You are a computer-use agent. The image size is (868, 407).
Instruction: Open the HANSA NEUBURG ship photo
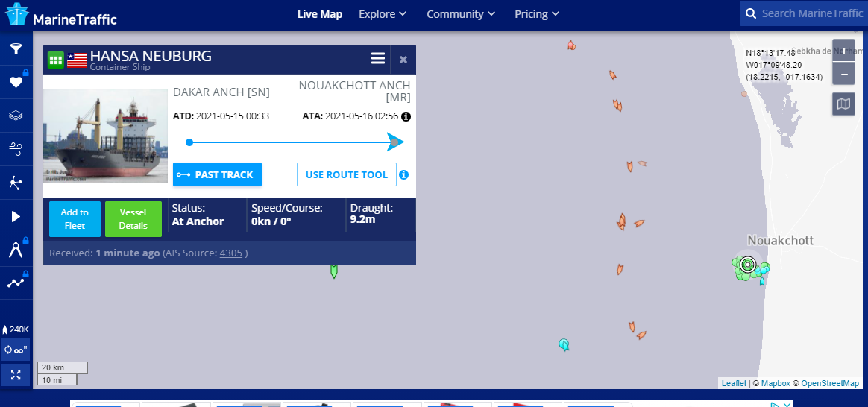(x=105, y=136)
